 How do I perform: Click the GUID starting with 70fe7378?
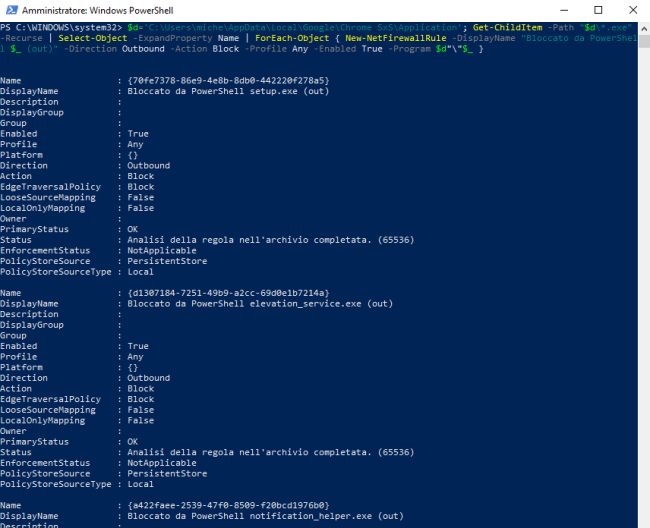(228, 80)
